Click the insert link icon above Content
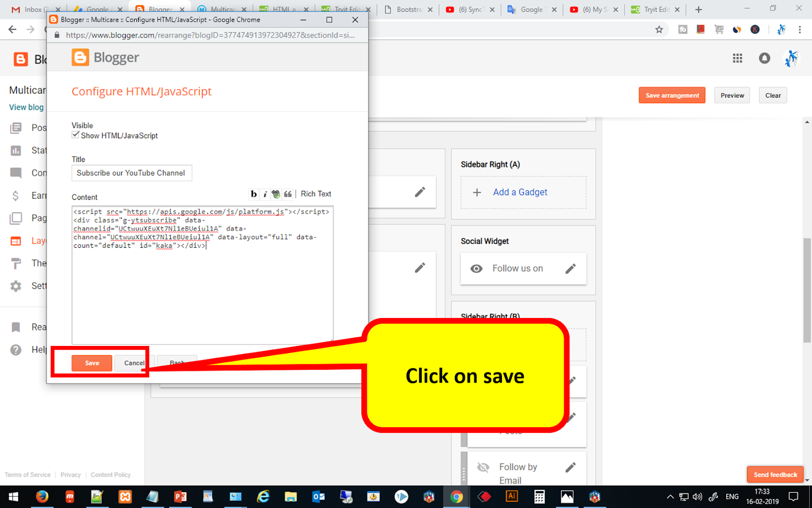Viewport: 812px width, 508px height. pos(276,194)
